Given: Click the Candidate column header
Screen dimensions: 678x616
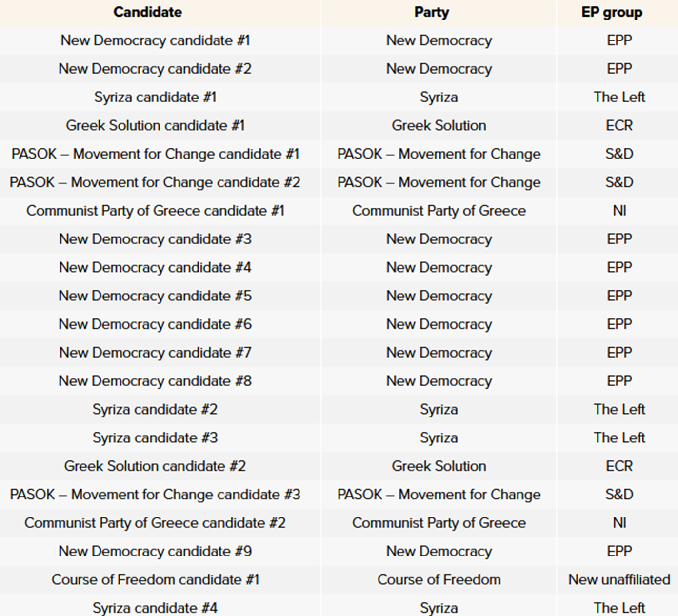Looking at the screenshot, I should (x=147, y=12).
